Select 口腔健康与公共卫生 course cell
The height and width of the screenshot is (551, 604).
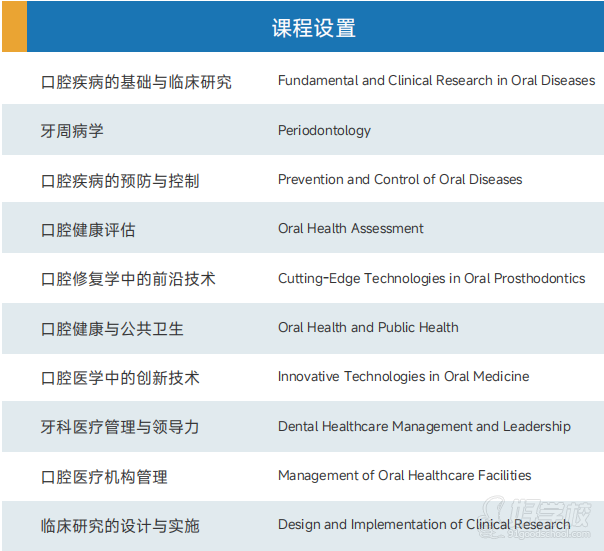tap(112, 329)
